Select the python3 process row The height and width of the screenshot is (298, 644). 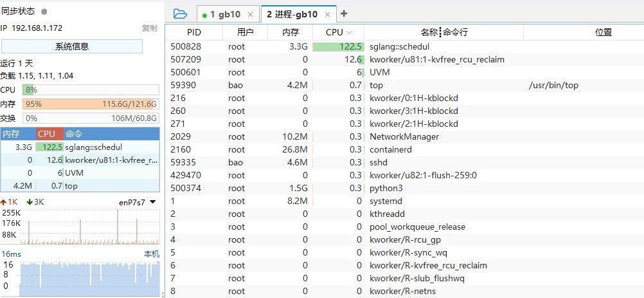point(404,188)
